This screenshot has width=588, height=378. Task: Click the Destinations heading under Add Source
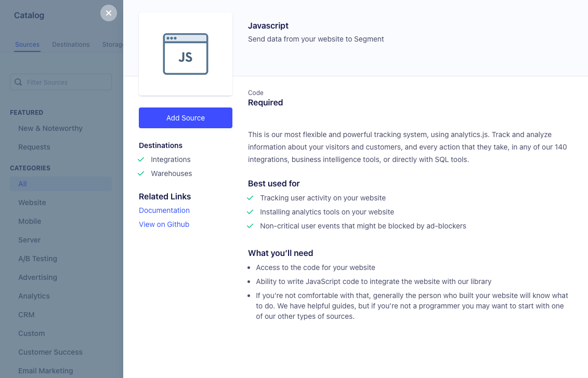(161, 145)
